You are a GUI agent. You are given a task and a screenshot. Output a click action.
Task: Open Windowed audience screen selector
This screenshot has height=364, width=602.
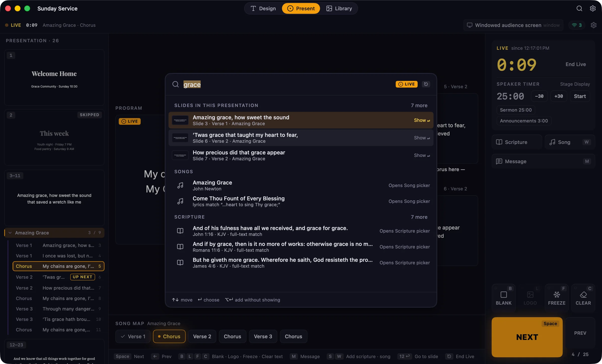513,25
